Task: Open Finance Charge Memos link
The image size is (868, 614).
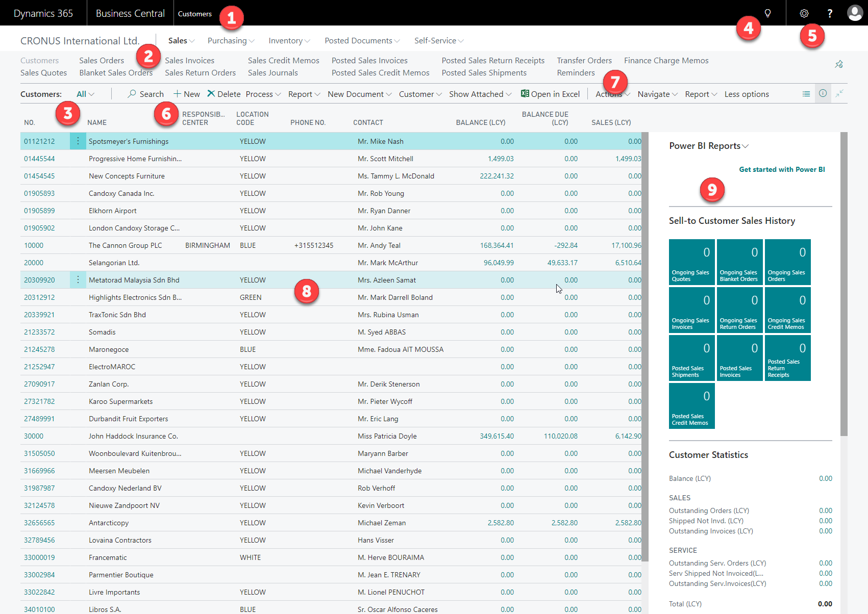Action: pyautogui.click(x=666, y=61)
